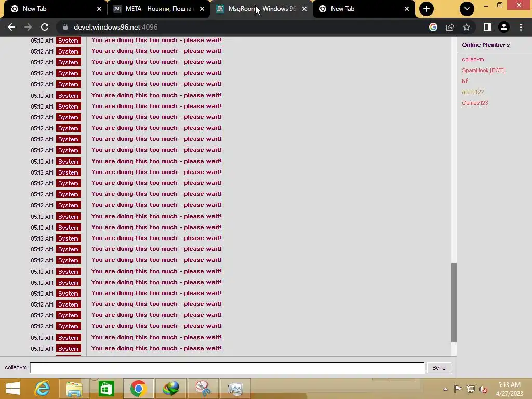Select collabvm in Online Members
The image size is (532, 399).
473,59
